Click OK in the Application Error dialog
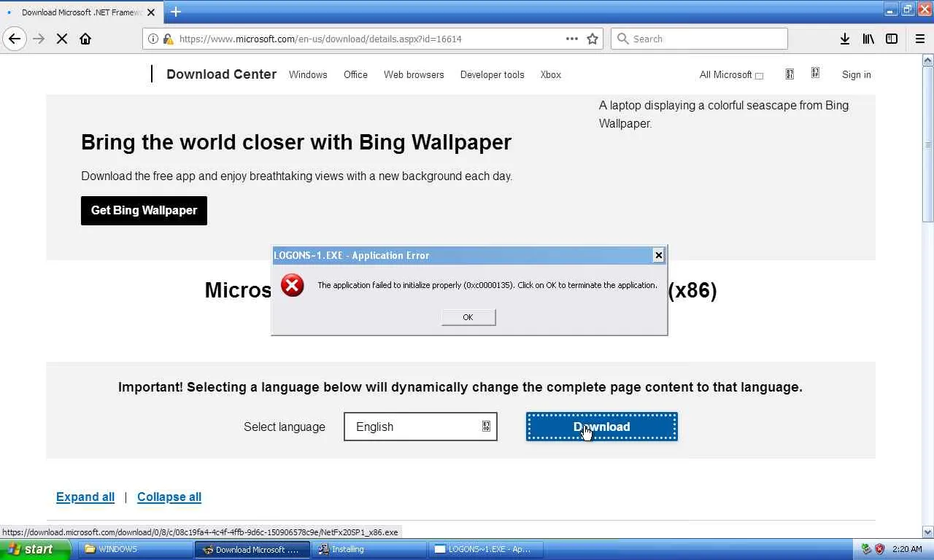Viewport: 934px width, 560px height. point(468,317)
